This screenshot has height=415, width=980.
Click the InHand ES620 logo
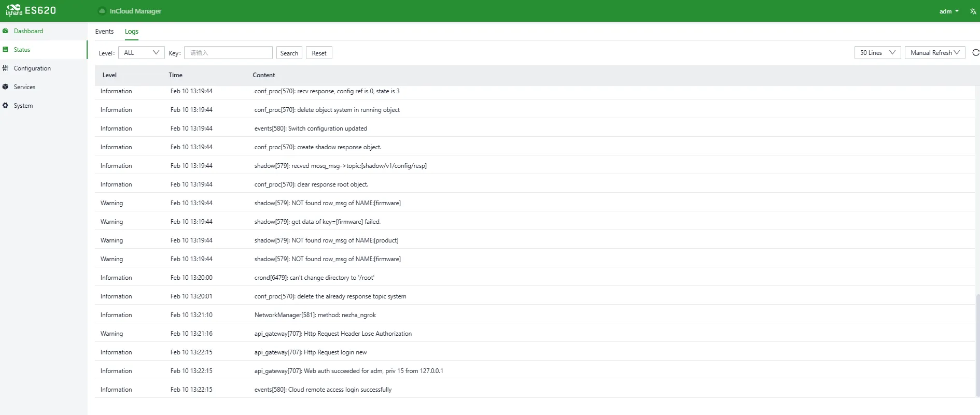click(x=31, y=10)
